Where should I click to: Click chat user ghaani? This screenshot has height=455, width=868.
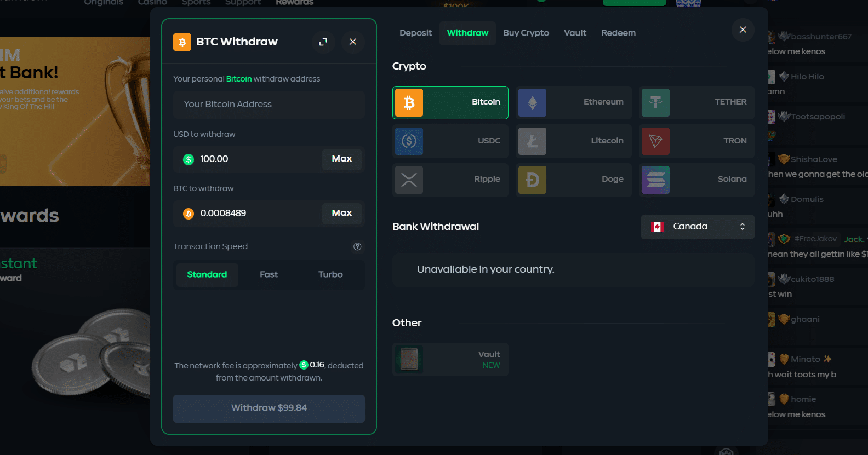(x=805, y=319)
